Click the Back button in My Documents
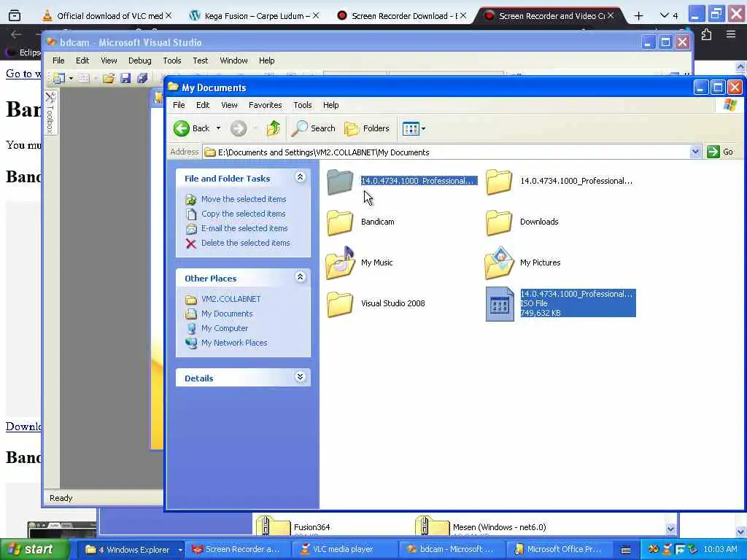 coord(192,128)
